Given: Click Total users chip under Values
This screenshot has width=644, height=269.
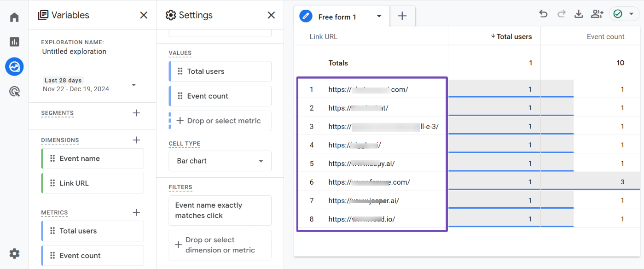Looking at the screenshot, I should (220, 71).
